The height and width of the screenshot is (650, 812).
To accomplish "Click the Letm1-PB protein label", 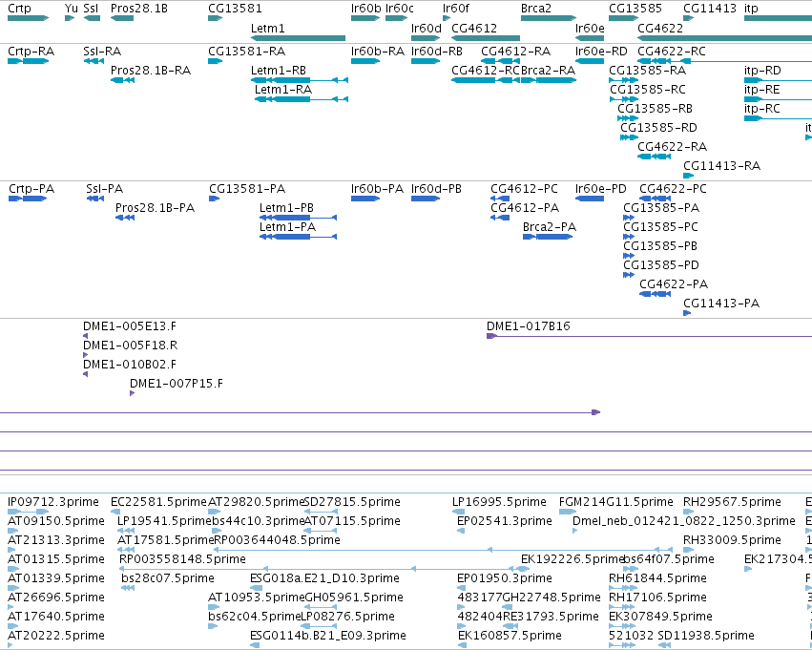I will point(286,207).
